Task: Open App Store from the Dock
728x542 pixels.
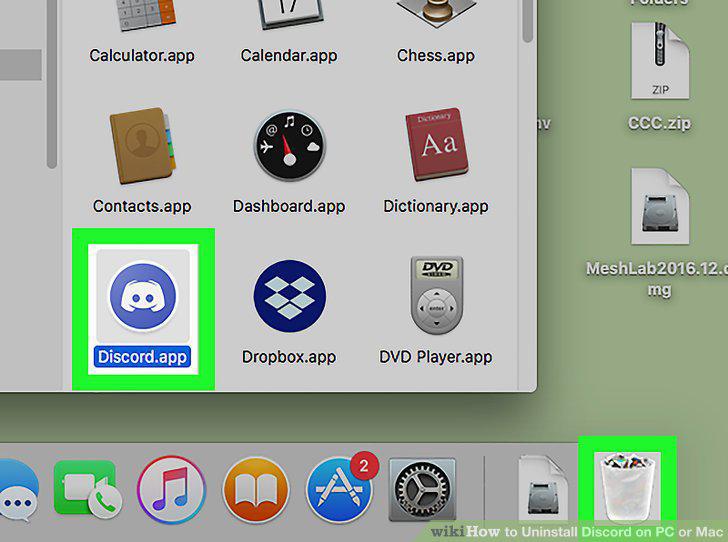Action: point(340,490)
